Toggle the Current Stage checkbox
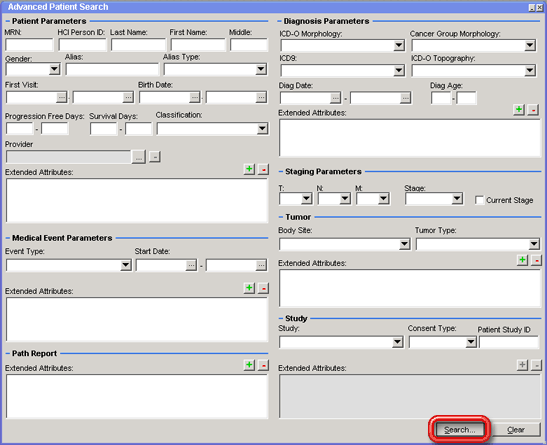 click(480, 200)
